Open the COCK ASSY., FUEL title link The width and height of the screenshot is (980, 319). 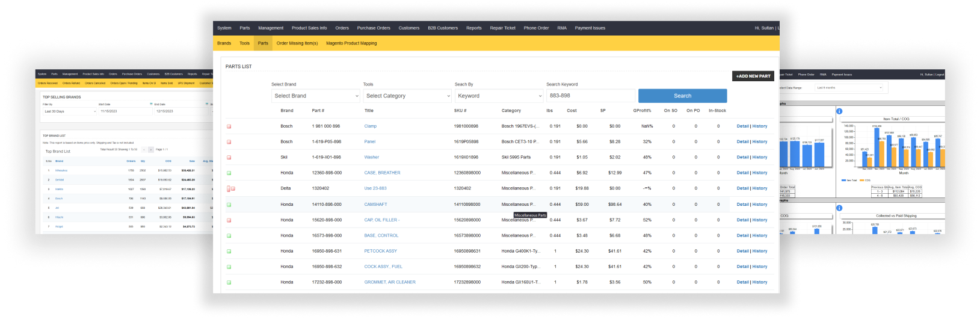pyautogui.click(x=383, y=267)
